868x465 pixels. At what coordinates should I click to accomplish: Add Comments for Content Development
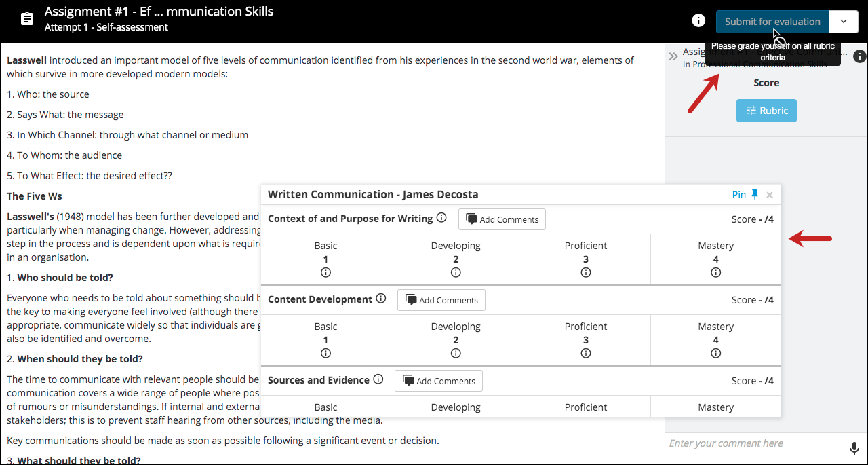click(441, 300)
